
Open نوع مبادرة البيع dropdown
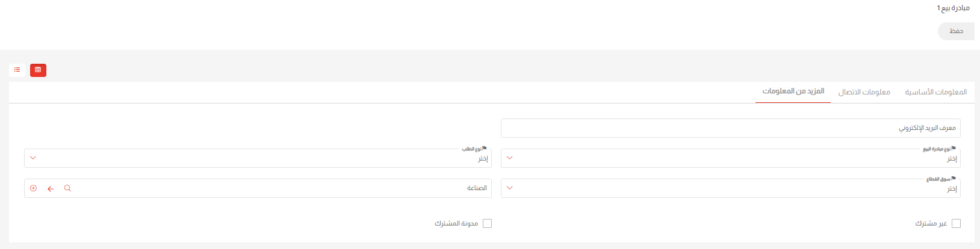coord(730,158)
